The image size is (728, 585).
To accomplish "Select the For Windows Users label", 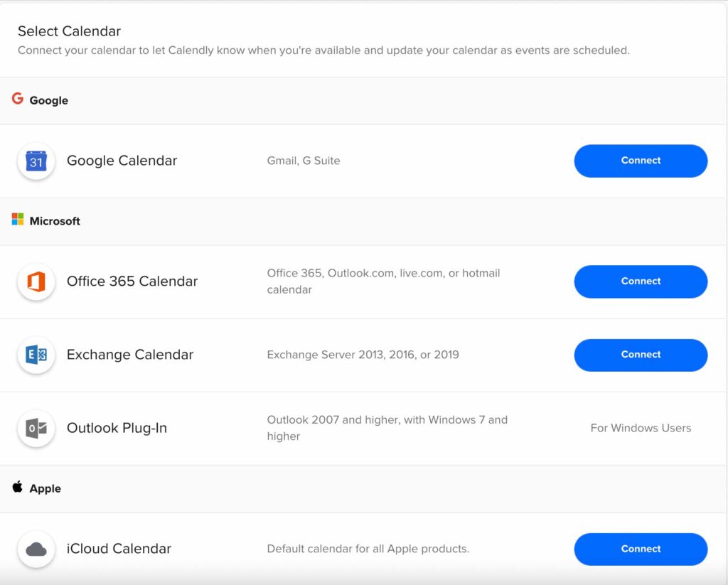I will 641,428.
